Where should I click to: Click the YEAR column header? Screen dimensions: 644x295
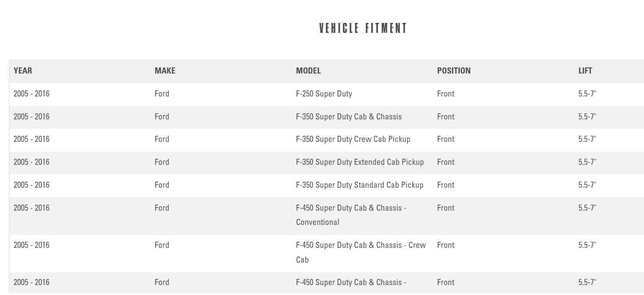23,71
